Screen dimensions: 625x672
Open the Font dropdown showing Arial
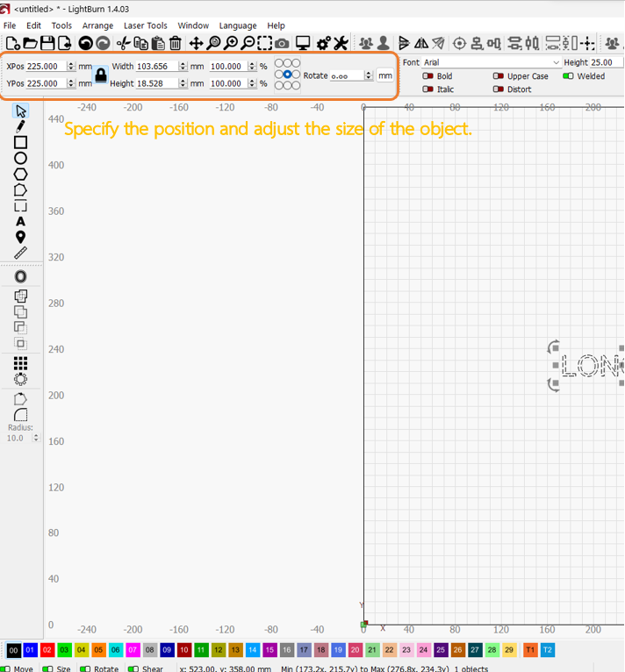tap(492, 62)
